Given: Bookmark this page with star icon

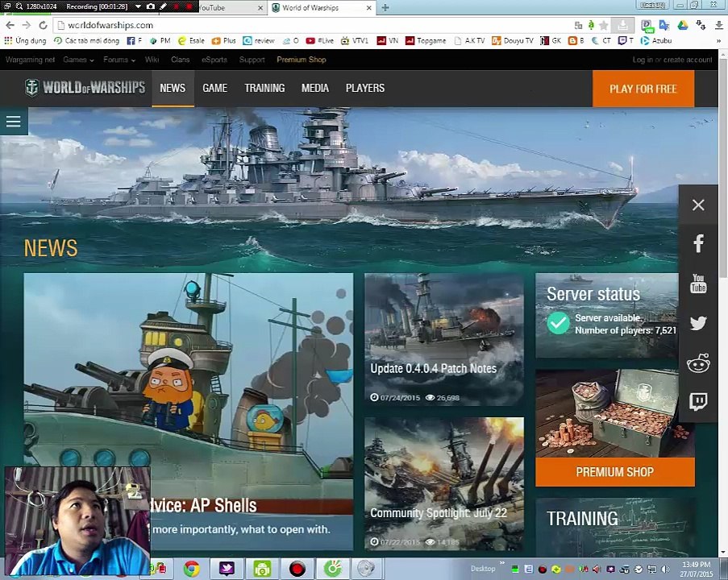Looking at the screenshot, I should (x=604, y=25).
